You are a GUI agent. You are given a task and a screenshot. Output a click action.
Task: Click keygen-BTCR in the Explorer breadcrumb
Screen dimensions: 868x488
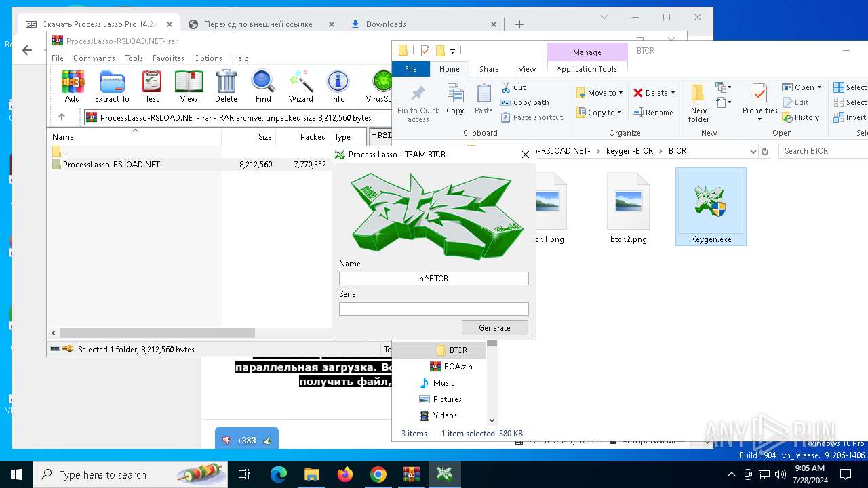coord(630,151)
